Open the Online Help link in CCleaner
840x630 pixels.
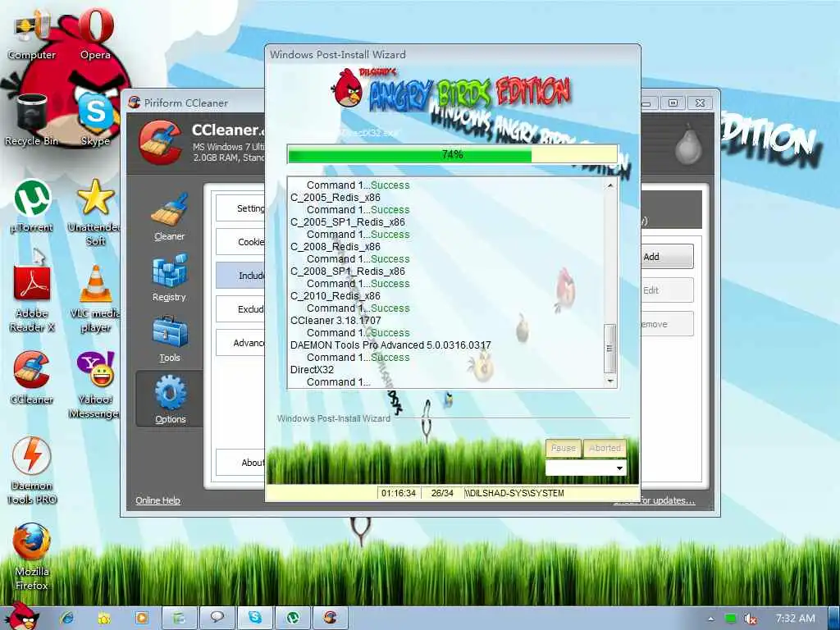(157, 500)
